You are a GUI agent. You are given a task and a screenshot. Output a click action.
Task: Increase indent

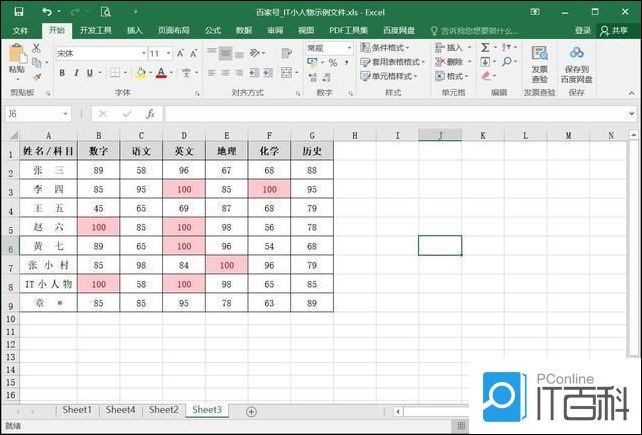(268, 73)
